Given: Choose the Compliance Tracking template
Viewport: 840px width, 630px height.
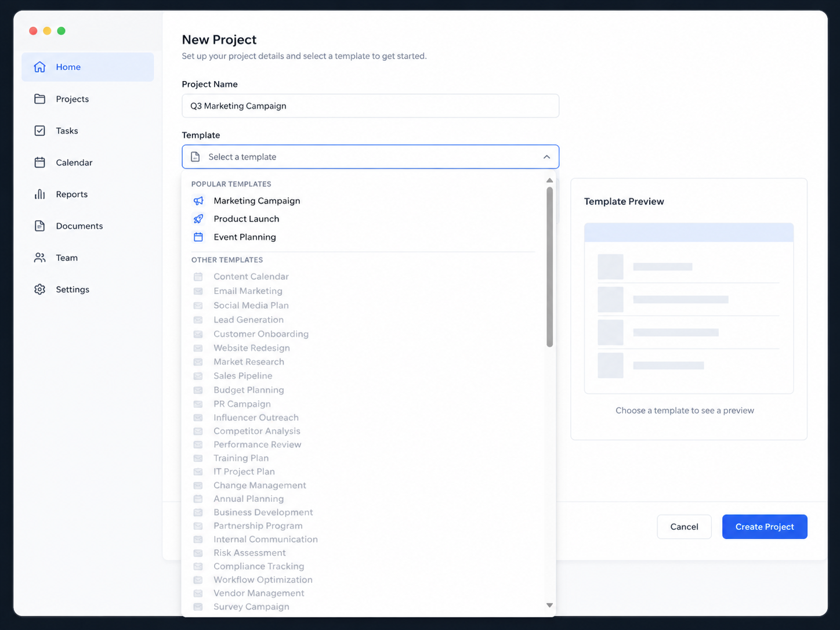Looking at the screenshot, I should [x=364, y=566].
